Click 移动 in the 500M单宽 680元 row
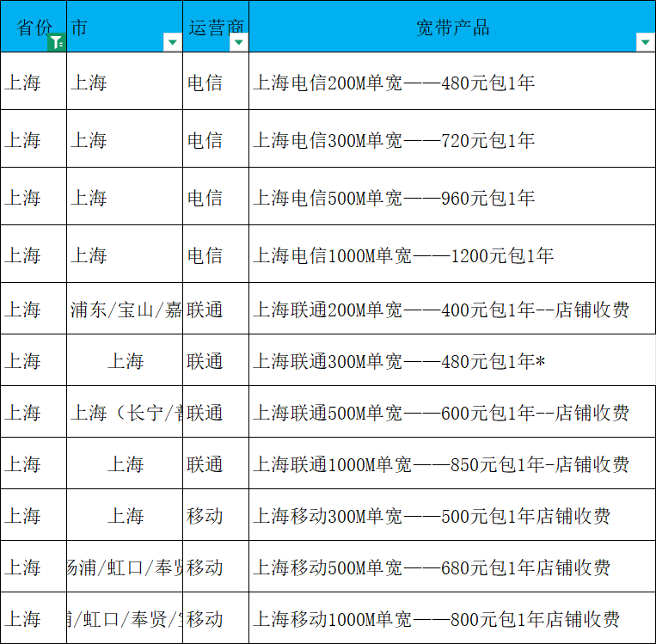Viewport: 656px width, 644px height. [205, 567]
